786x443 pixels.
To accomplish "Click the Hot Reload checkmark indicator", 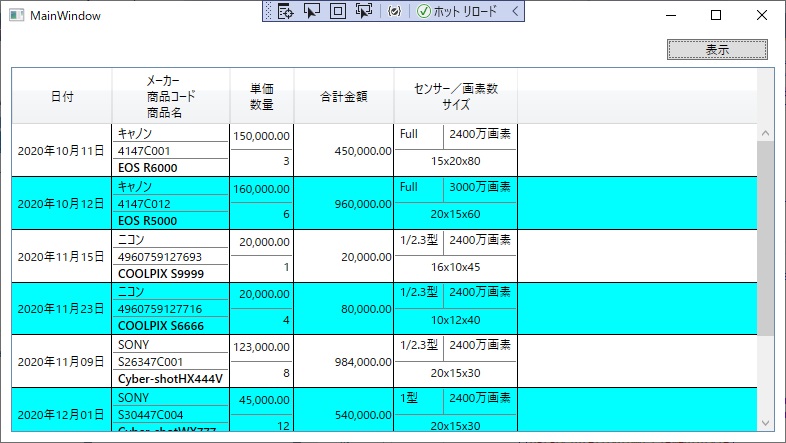I will 424,11.
